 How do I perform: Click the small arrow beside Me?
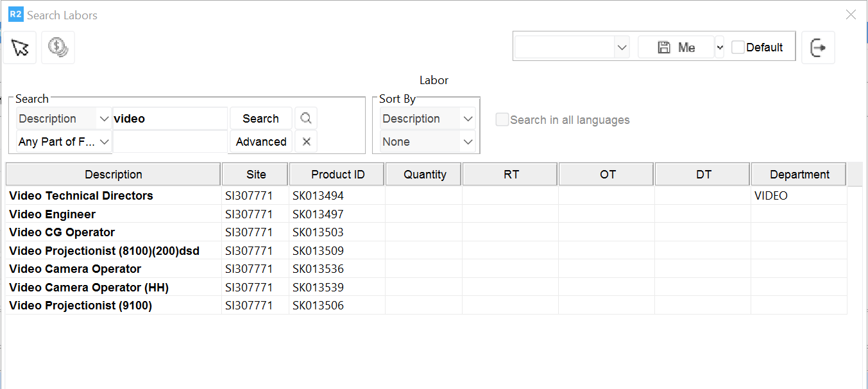point(720,48)
